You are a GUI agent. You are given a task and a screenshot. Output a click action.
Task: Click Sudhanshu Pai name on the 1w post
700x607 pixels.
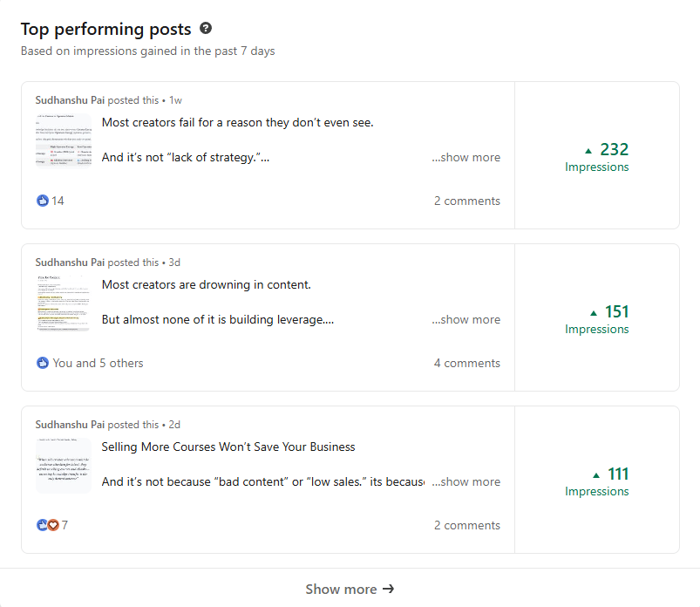(70, 100)
